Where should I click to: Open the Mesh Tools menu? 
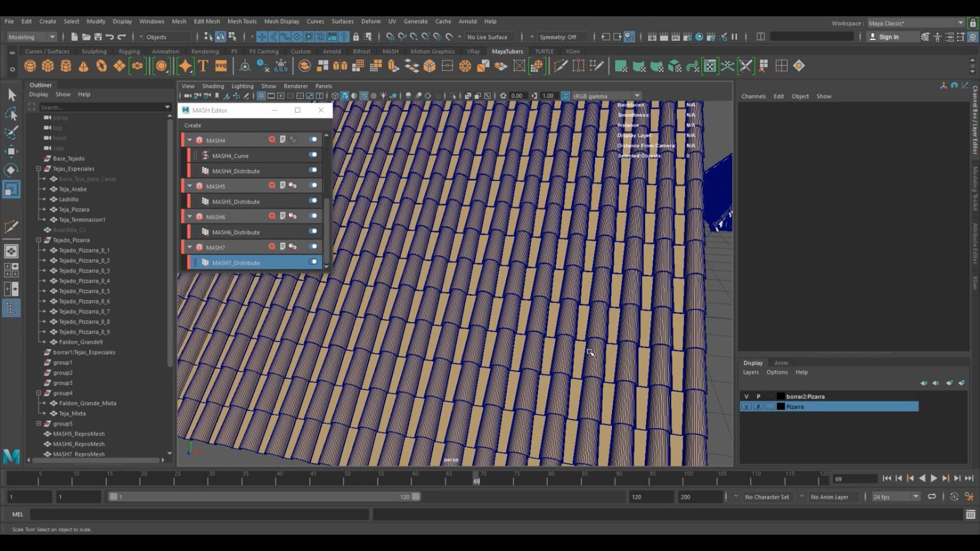tap(241, 21)
